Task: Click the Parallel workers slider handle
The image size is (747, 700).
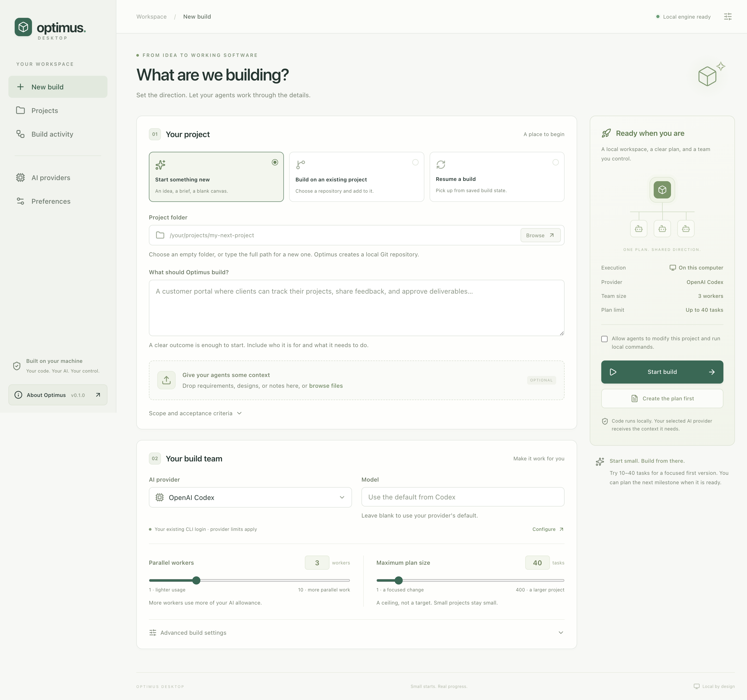Action: click(196, 580)
